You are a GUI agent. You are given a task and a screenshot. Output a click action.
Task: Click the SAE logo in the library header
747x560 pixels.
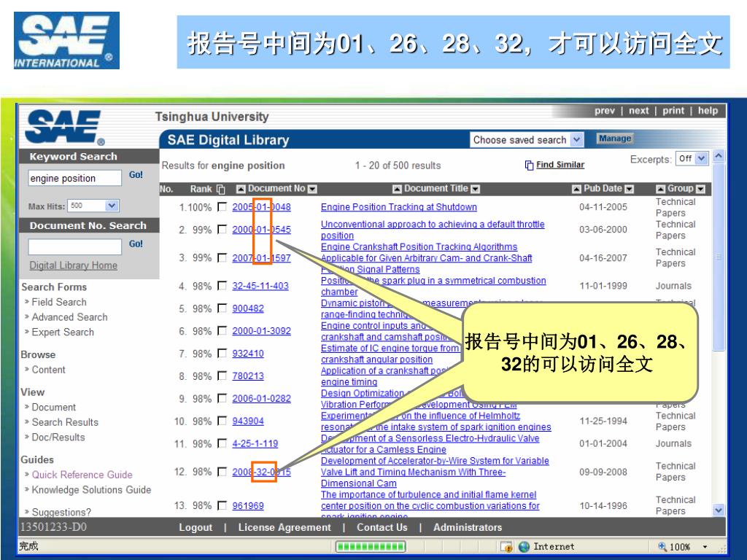(x=64, y=127)
